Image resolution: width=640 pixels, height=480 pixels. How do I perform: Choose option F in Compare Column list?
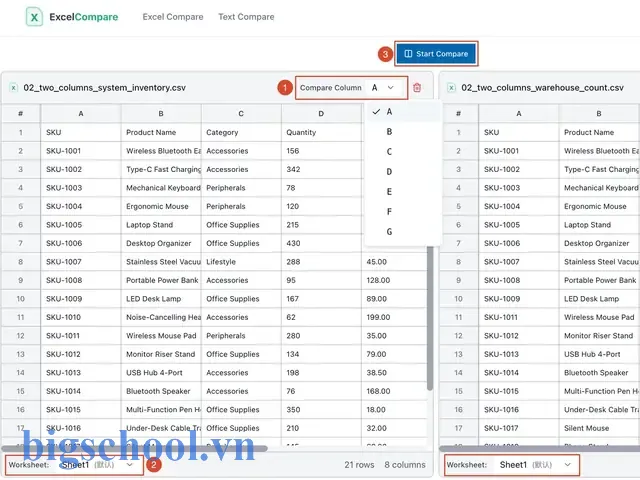[x=403, y=211]
